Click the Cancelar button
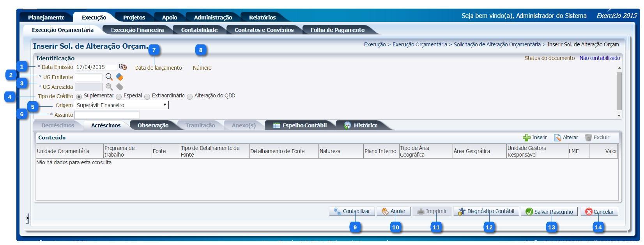 coord(599,212)
